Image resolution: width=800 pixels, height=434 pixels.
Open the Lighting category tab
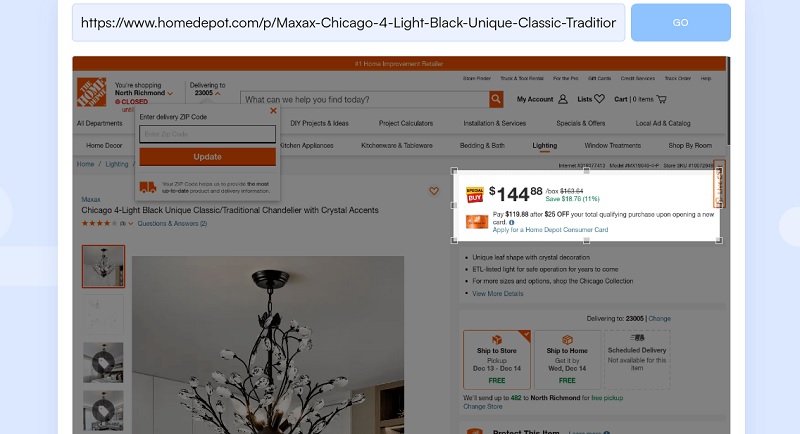[x=544, y=145]
